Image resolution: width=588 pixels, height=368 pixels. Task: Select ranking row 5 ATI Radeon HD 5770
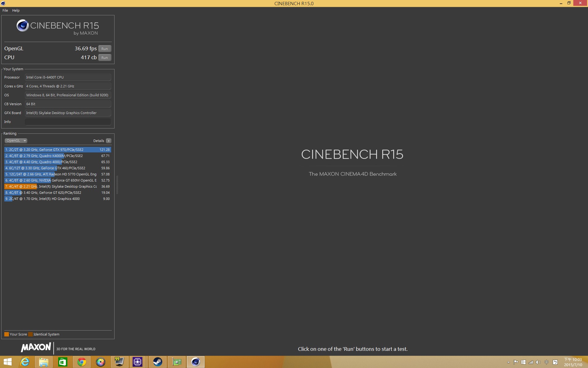pos(58,174)
